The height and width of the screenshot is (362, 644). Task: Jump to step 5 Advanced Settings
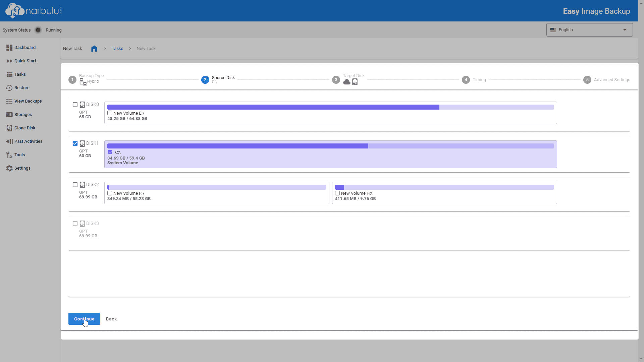[x=607, y=80]
